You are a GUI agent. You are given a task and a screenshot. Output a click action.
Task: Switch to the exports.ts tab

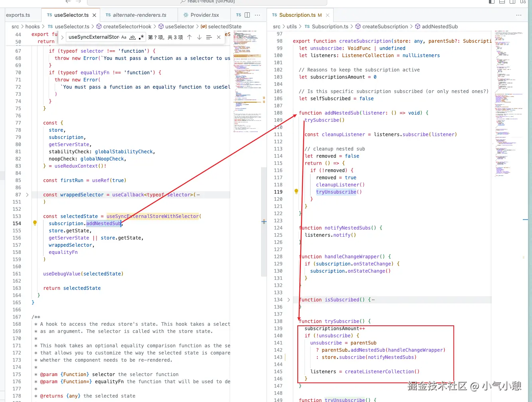[18, 15]
